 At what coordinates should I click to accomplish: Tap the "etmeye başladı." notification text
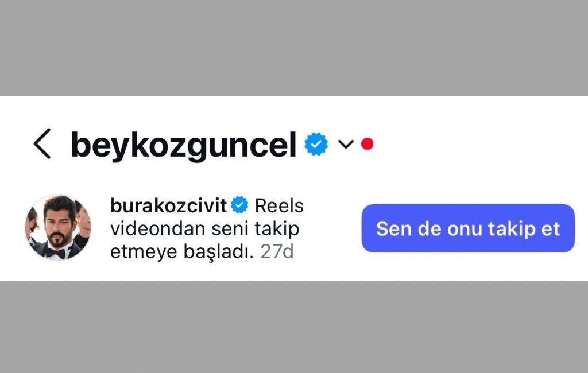click(x=182, y=251)
